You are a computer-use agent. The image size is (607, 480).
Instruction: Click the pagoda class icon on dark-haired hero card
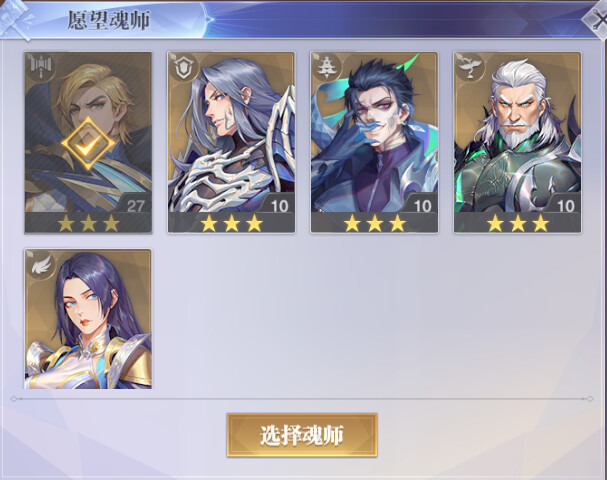328,67
